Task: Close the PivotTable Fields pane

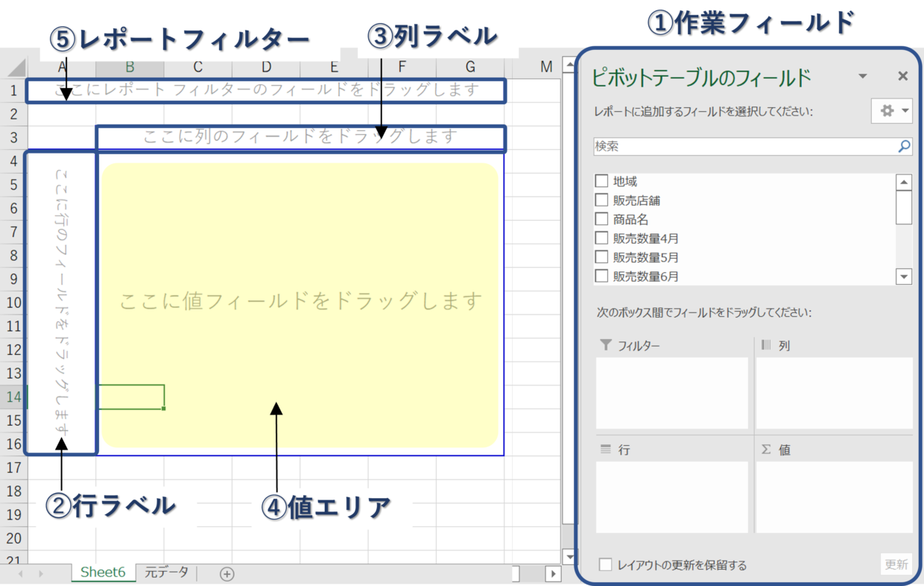Action: point(902,76)
